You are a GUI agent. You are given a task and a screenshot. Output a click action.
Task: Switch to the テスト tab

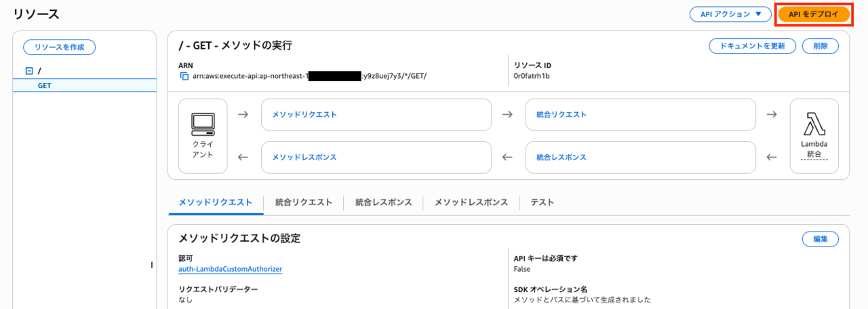click(x=542, y=202)
